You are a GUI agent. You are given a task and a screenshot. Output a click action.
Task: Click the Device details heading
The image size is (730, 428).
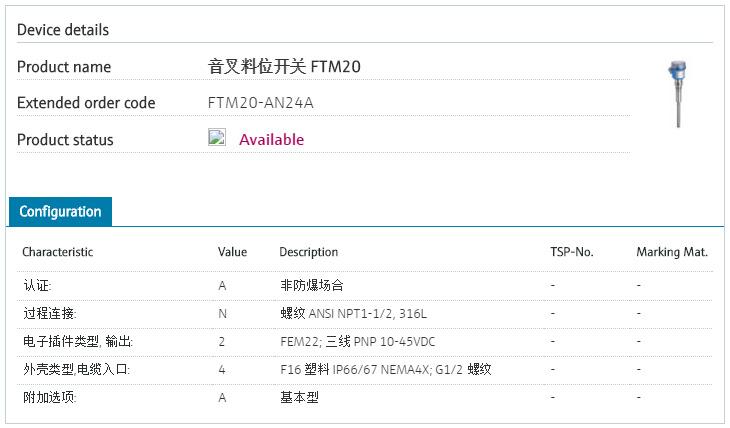[63, 30]
